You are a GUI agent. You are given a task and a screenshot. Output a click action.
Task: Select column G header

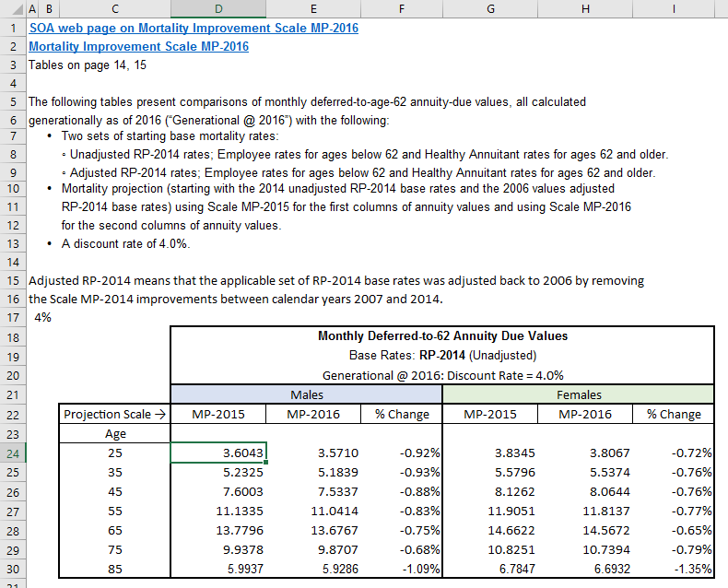pyautogui.click(x=490, y=9)
